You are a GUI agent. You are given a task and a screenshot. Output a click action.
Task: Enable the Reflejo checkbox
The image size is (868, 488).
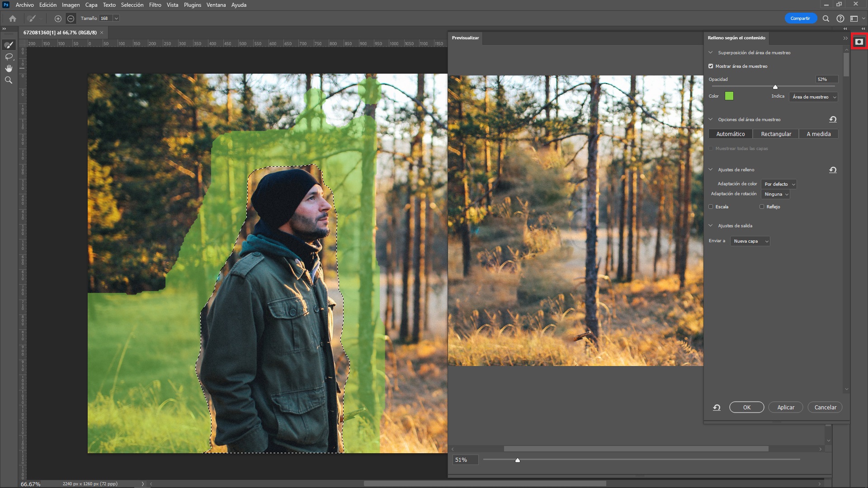click(x=762, y=206)
